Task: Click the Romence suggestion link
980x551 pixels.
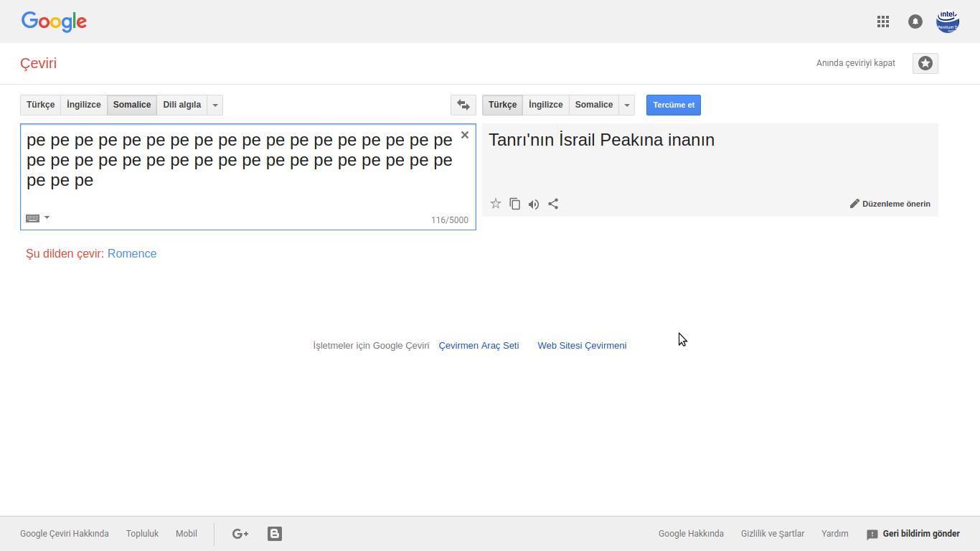Action: tap(132, 253)
